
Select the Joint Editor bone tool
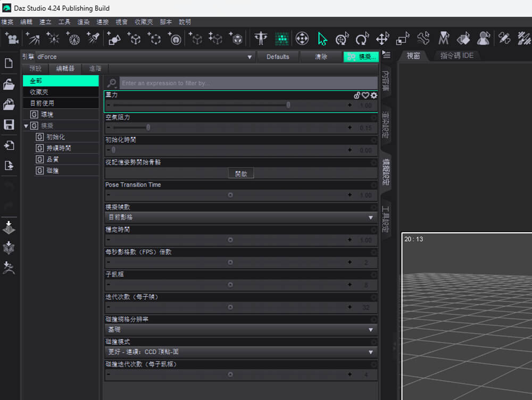click(x=423, y=38)
